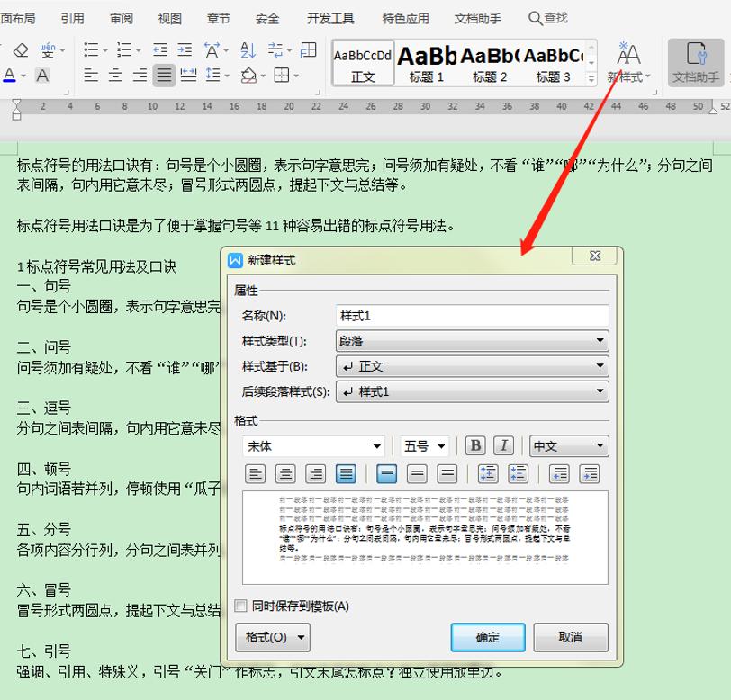This screenshot has width=731, height=700.
Task: Apply bold in the style dialog
Action: (474, 445)
